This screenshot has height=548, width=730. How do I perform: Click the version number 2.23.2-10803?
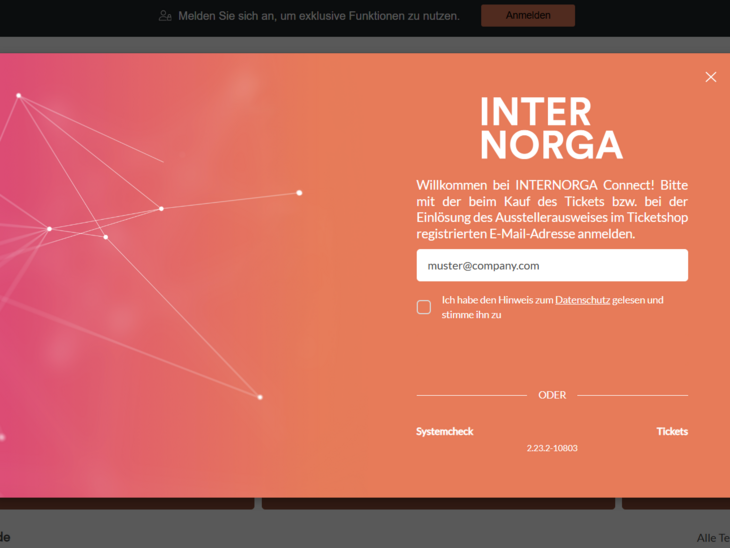[x=552, y=448]
